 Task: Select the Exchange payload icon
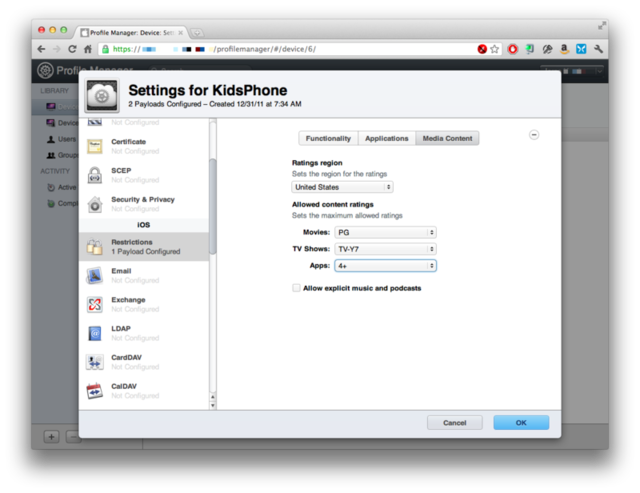click(x=95, y=304)
